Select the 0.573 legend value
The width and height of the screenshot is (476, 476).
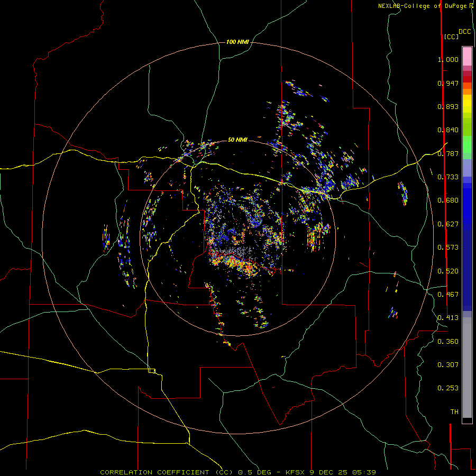(x=448, y=248)
